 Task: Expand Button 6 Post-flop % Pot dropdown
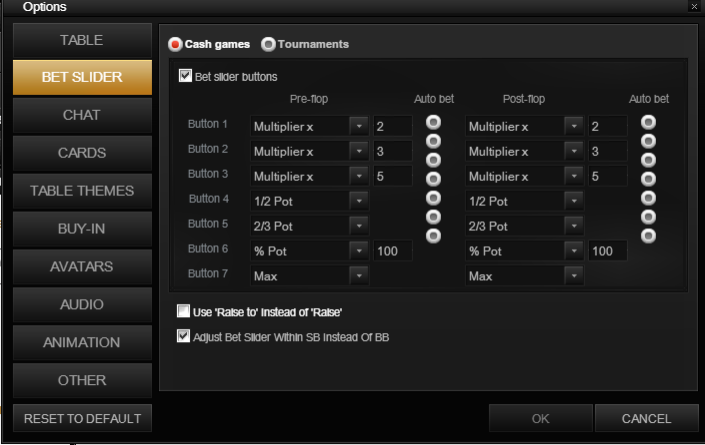pos(574,251)
